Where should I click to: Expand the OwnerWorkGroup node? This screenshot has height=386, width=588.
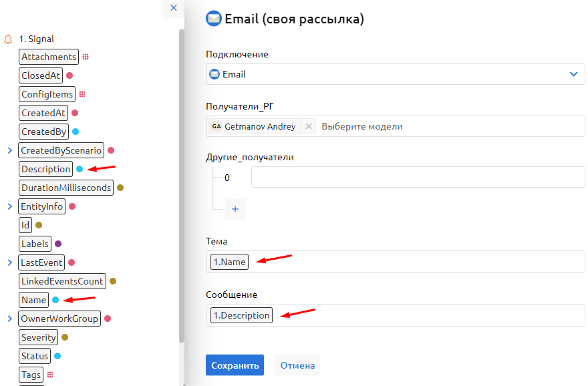[x=9, y=319]
